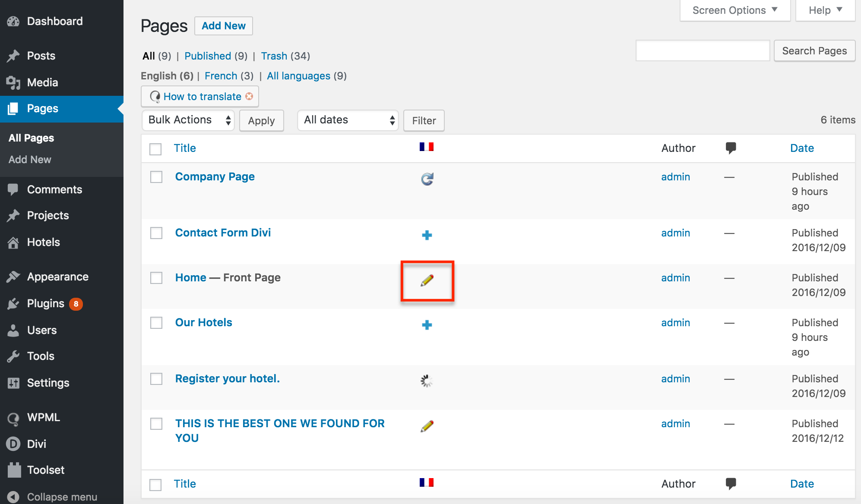Check THIS IS THE BEST ONE row checkbox
The height and width of the screenshot is (504, 861).
pos(156,424)
